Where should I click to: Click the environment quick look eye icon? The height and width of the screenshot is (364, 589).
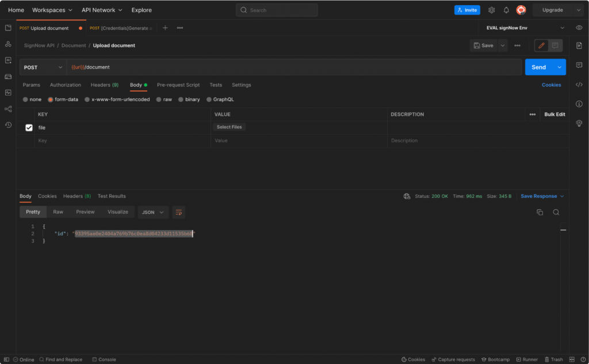point(579,28)
